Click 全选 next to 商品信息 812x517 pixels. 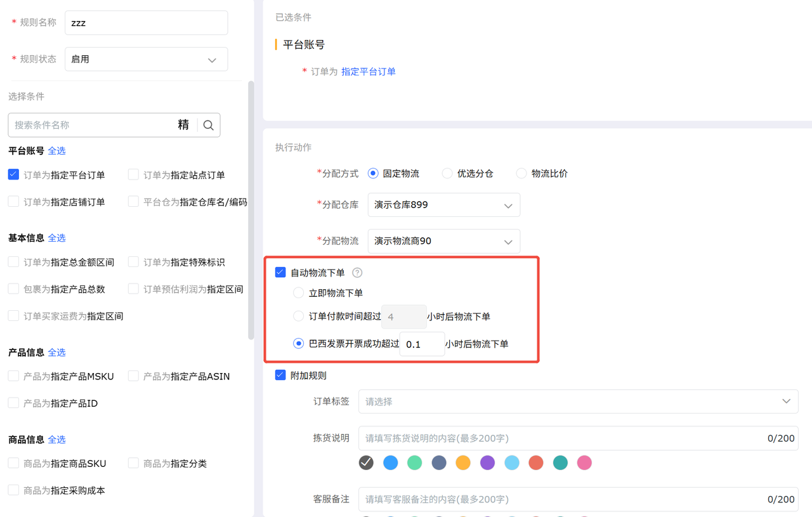point(56,439)
